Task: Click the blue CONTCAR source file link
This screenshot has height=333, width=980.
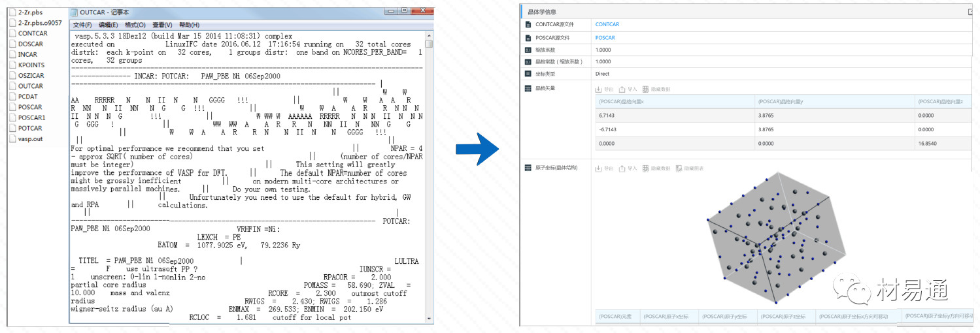Action: pos(607,25)
